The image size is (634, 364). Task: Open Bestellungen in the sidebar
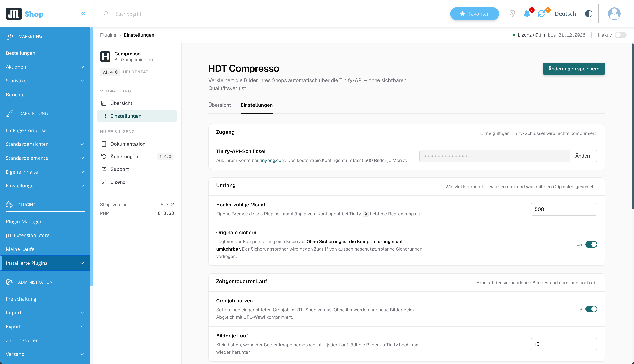tap(21, 53)
